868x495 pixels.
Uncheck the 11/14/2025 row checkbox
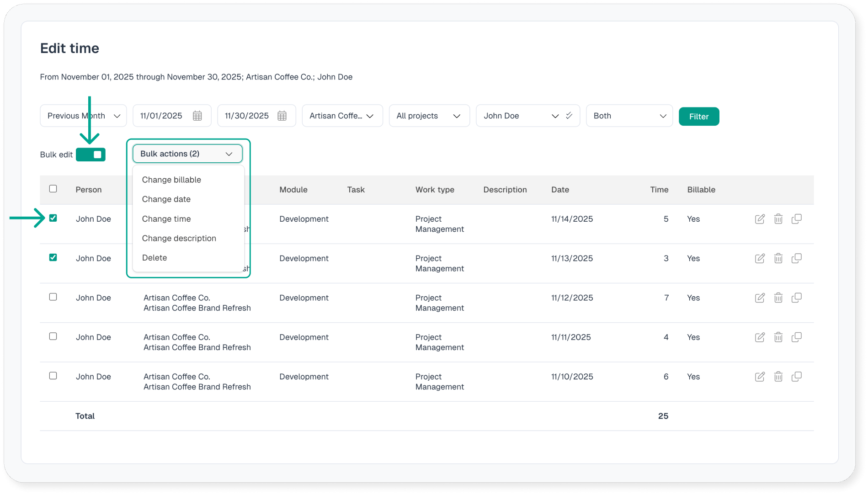coord(53,218)
